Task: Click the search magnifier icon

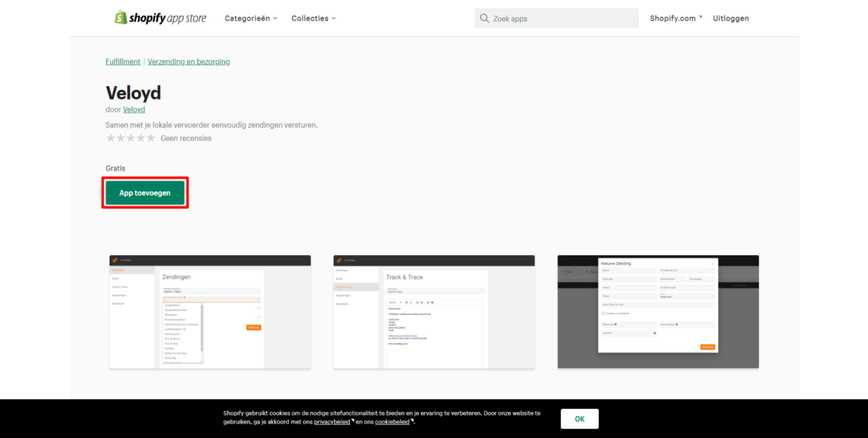Action: pyautogui.click(x=484, y=18)
